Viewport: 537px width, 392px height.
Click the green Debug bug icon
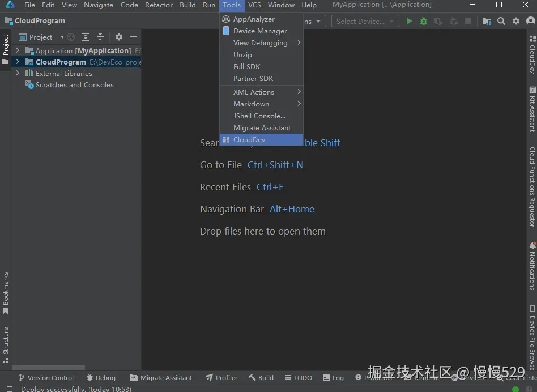[424, 21]
